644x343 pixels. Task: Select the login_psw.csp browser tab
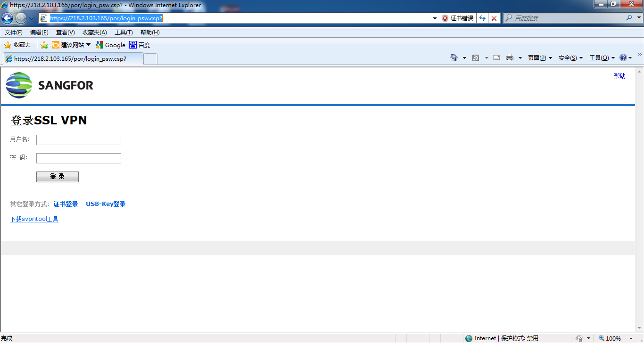pos(73,59)
